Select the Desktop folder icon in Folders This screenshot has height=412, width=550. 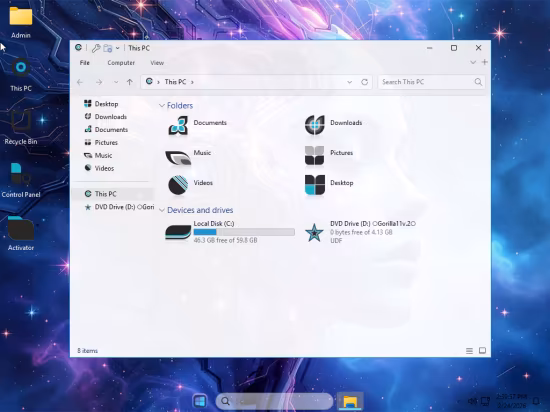315,185
